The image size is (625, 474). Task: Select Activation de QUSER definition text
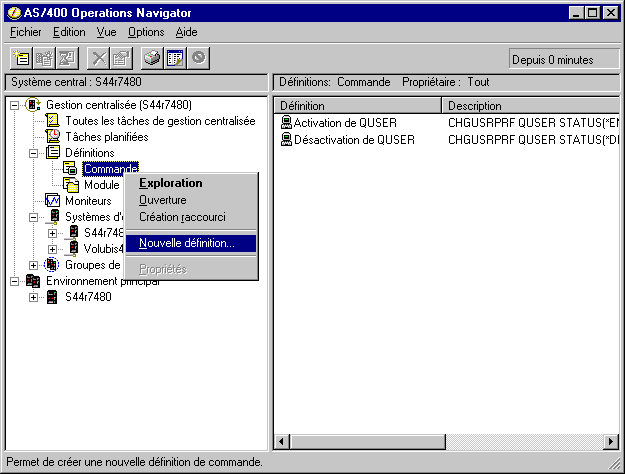345,123
